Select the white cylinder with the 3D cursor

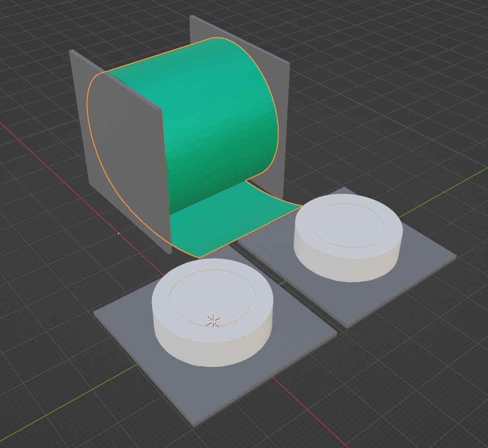coord(213,313)
